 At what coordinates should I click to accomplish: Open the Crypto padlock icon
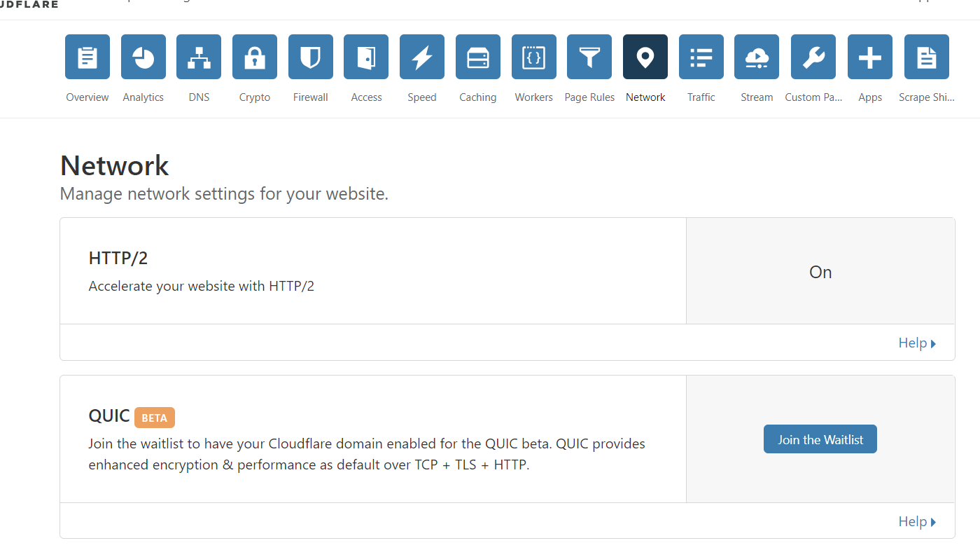coord(255,57)
